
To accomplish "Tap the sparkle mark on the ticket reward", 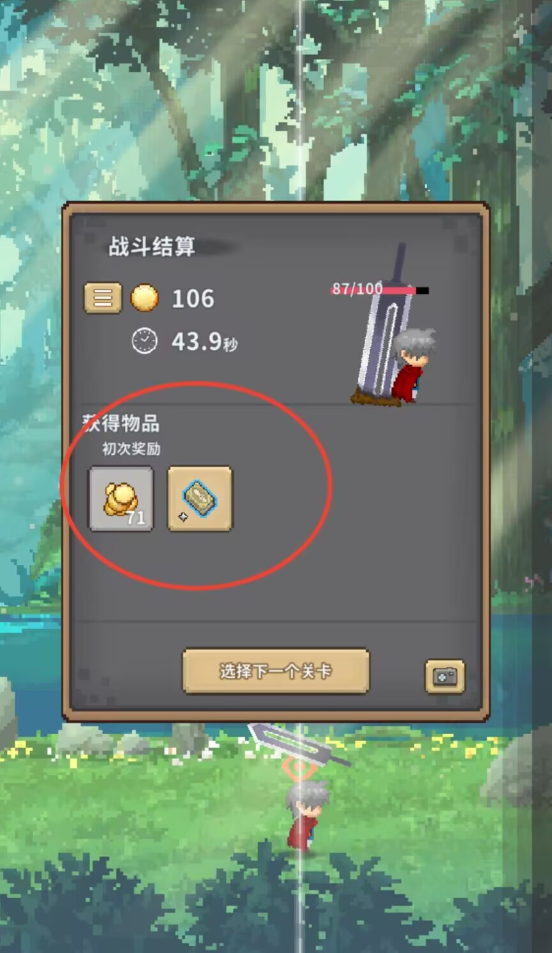I will pos(182,517).
